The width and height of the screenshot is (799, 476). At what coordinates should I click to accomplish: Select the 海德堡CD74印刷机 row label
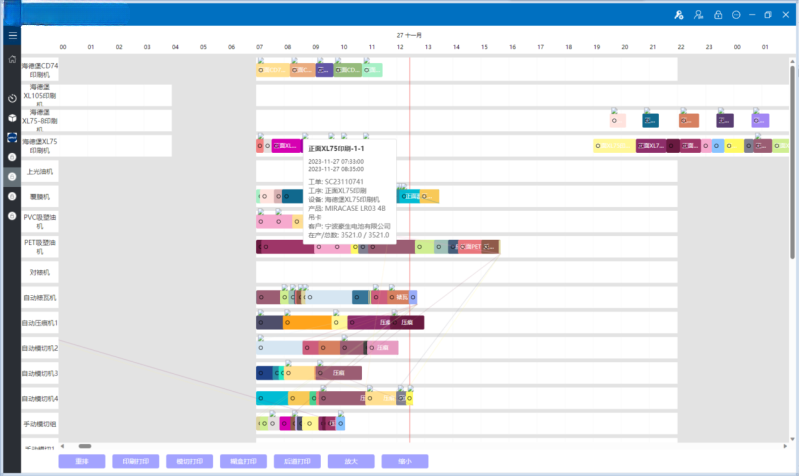[40, 69]
